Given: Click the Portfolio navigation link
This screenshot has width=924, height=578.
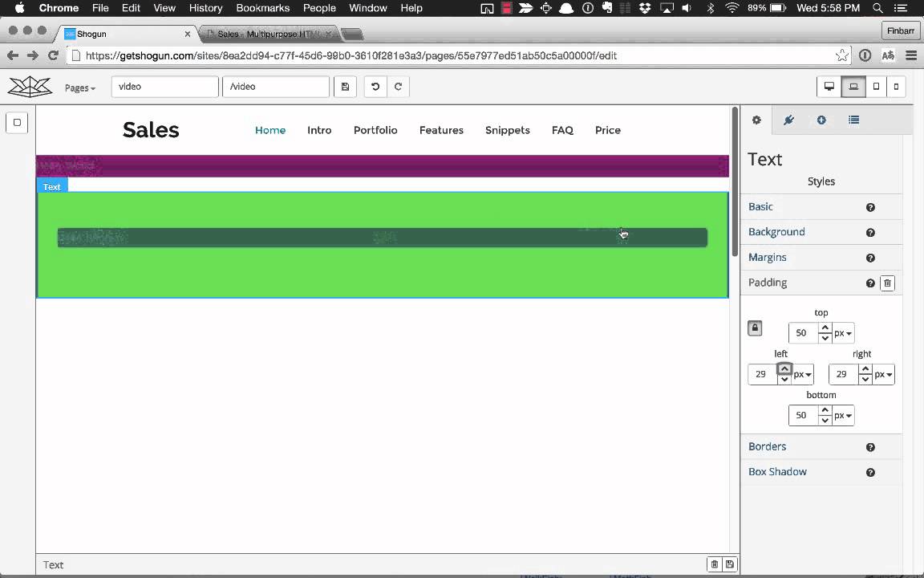Looking at the screenshot, I should [375, 130].
